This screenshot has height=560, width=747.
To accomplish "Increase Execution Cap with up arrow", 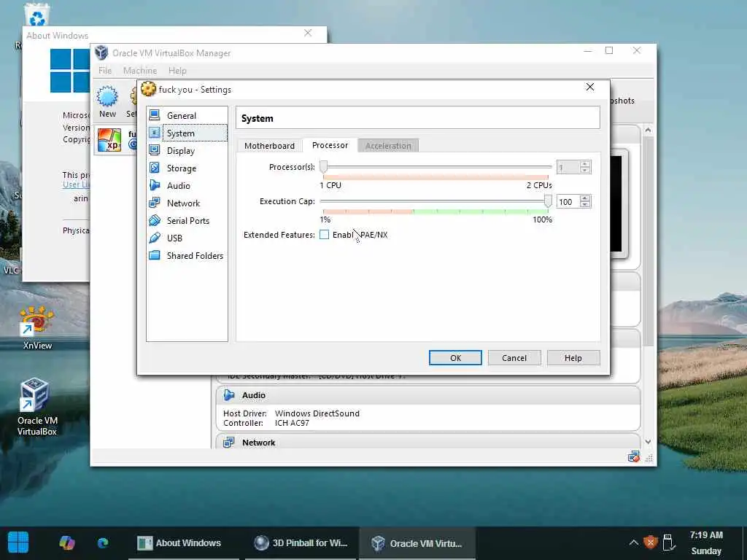I will coord(585,198).
